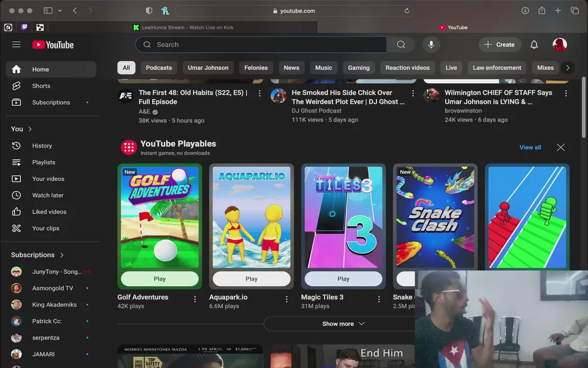Select the Reaction videos chip
This screenshot has width=588, height=368.
tap(407, 67)
